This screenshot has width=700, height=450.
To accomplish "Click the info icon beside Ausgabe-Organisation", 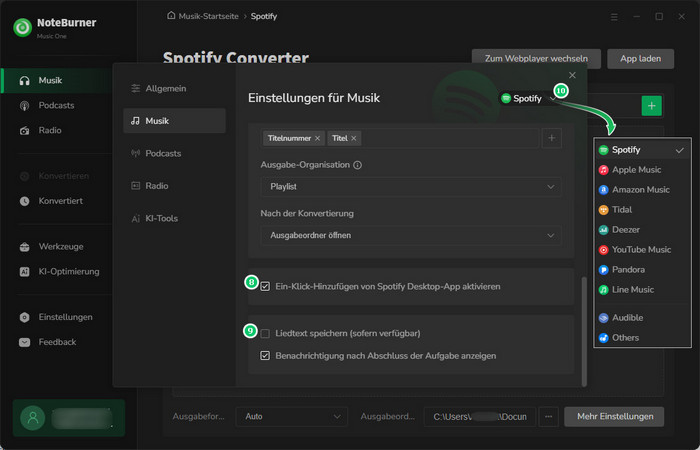I will pyautogui.click(x=357, y=165).
